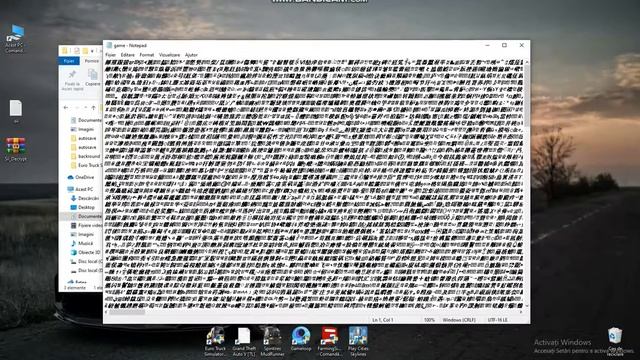Minimize the Notepad window
640x360 pixels.
click(x=487, y=45)
